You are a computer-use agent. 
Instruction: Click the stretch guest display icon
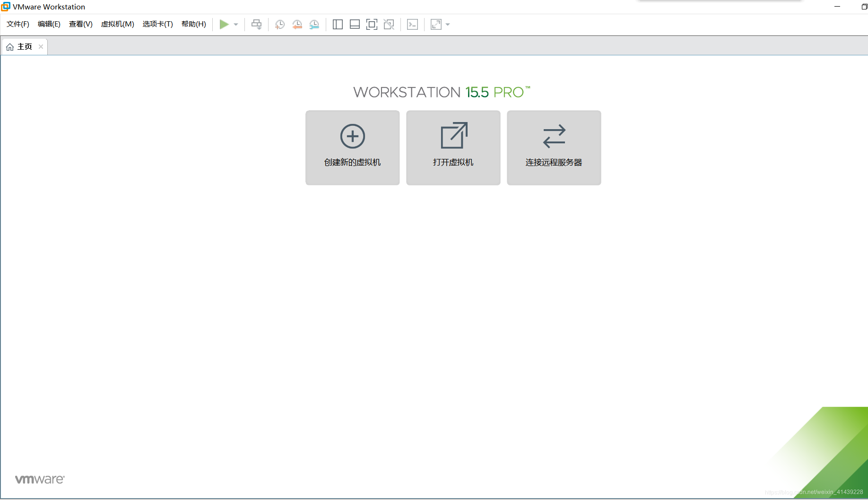[x=436, y=24]
